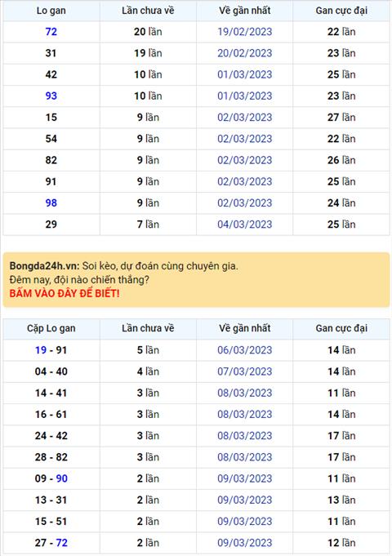Image resolution: width=392 pixels, height=556 pixels.
Task: Open date 09/03/2023 in row 13 - 31
Action: click(x=245, y=500)
